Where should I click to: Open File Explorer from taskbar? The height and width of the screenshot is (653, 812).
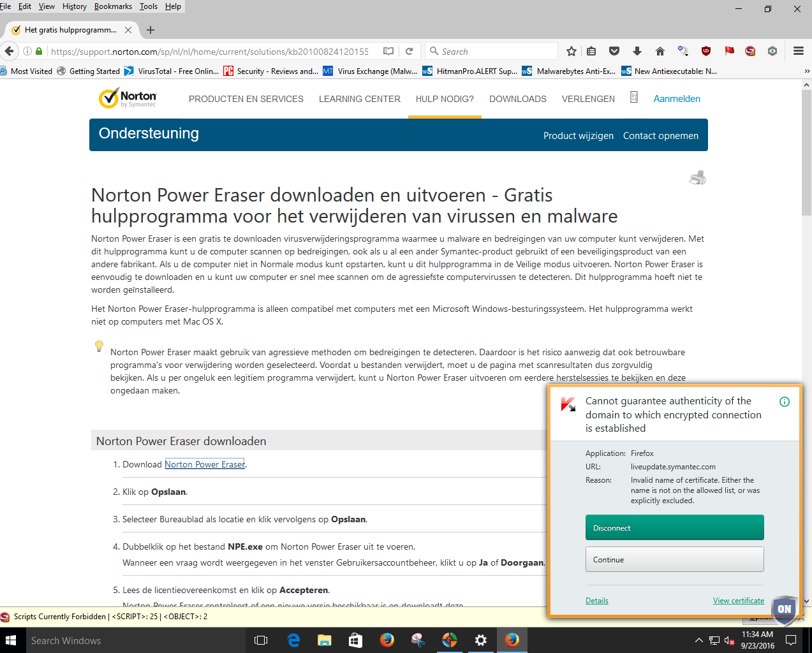pos(325,640)
